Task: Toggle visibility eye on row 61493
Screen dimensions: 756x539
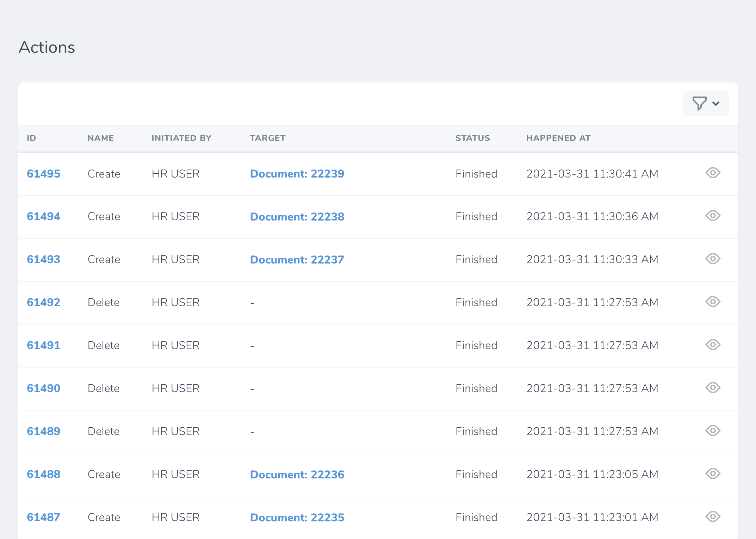Action: point(712,259)
